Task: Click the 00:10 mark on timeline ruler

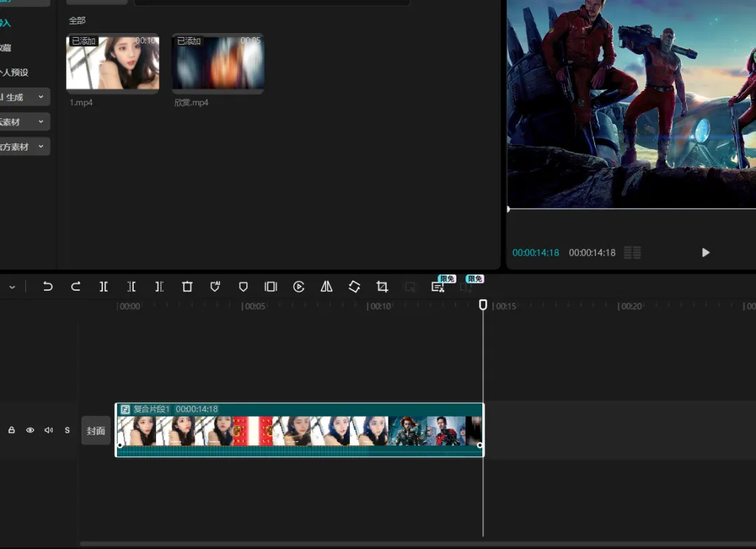Action: coord(379,306)
